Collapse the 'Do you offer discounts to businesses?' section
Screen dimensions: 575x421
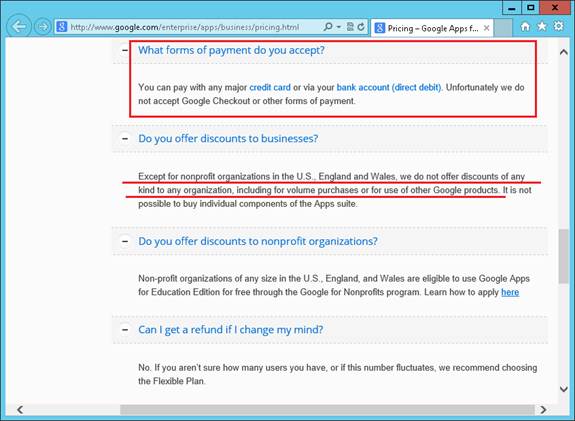pos(125,139)
